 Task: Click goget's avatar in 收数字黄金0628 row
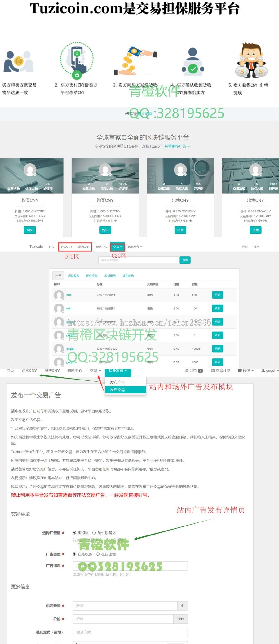[x=59, y=349]
